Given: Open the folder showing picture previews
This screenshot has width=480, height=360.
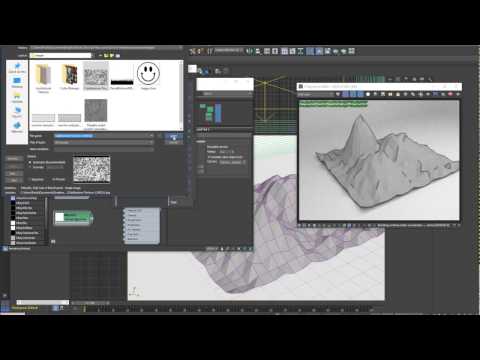Looking at the screenshot, I should click(69, 75).
